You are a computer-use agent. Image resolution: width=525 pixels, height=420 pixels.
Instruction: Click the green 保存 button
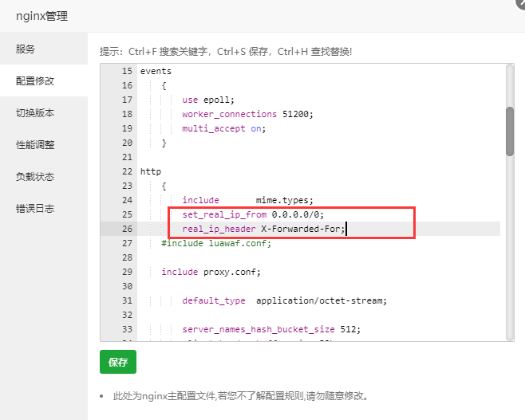pos(118,362)
